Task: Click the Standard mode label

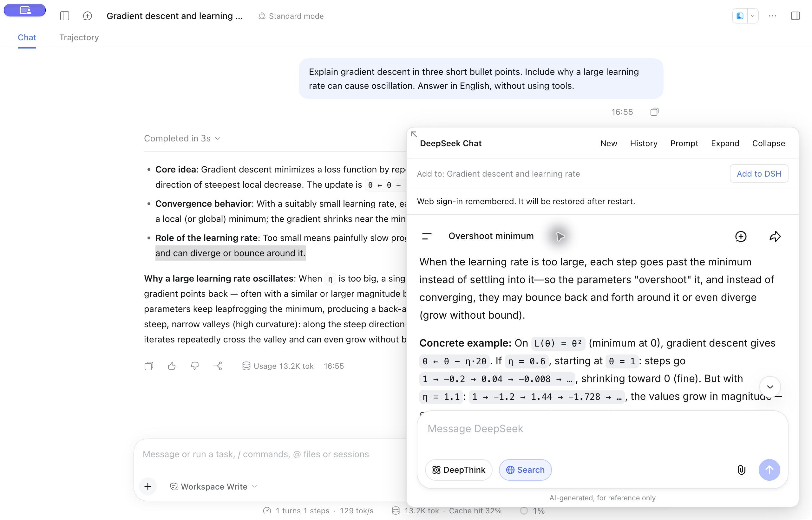Action: 291,16
